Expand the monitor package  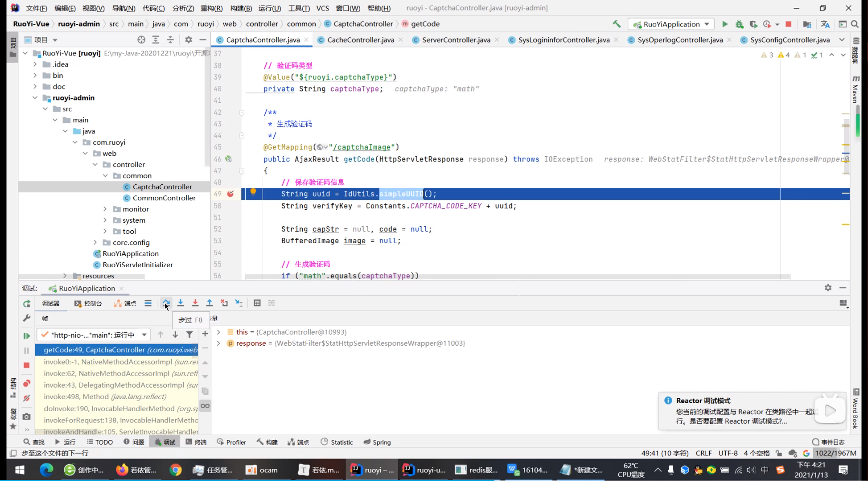(105, 209)
